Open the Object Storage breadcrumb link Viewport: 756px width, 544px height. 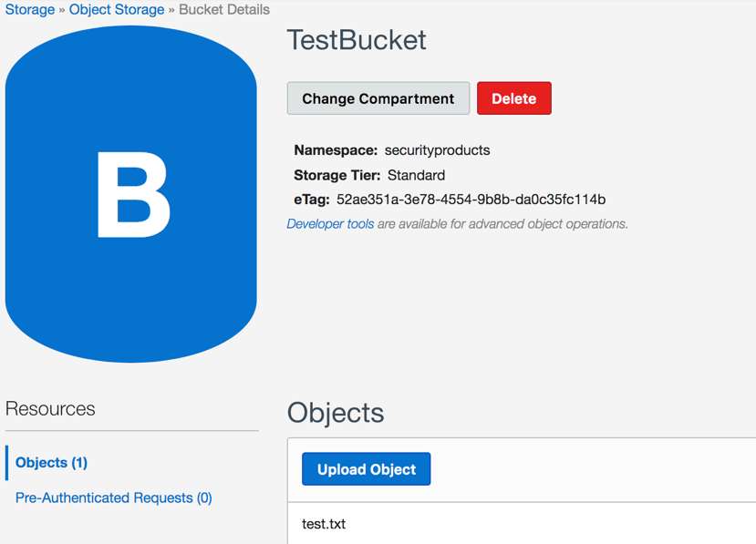(117, 10)
